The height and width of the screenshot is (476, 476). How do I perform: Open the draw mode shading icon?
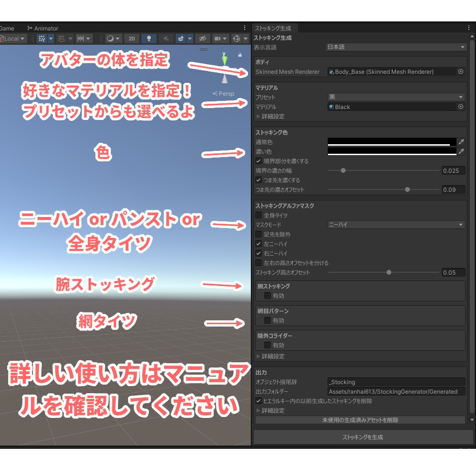(110, 39)
